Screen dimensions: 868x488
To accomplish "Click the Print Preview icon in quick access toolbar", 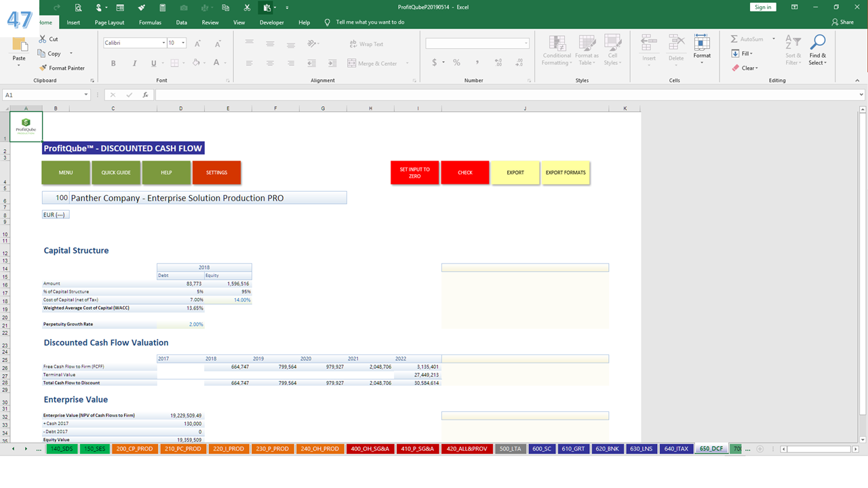I will (x=79, y=7).
